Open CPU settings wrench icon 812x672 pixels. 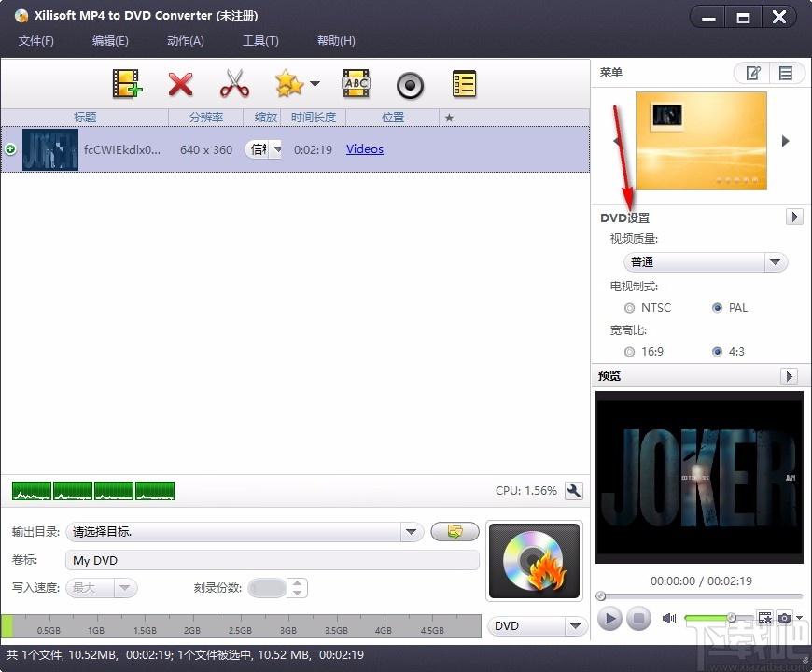click(573, 491)
